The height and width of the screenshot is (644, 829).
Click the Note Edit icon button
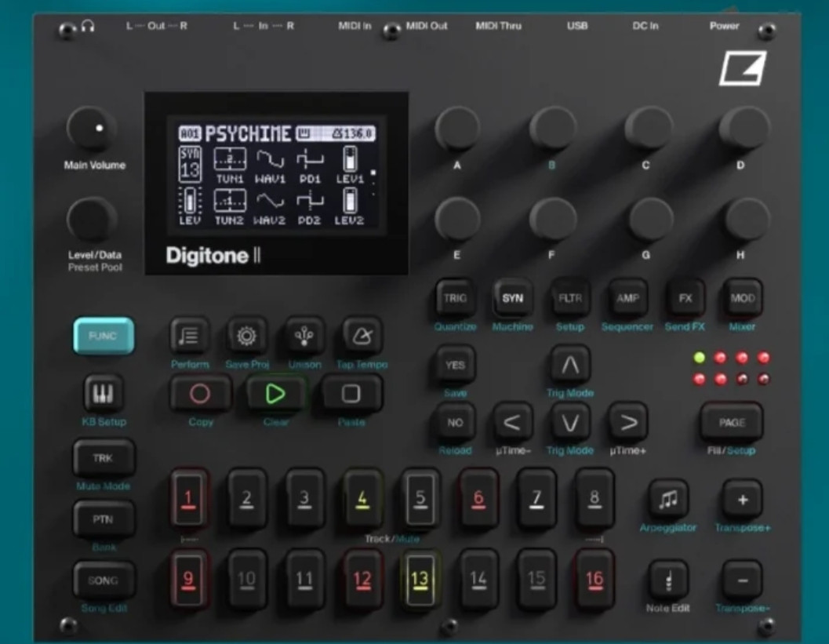[x=667, y=580]
